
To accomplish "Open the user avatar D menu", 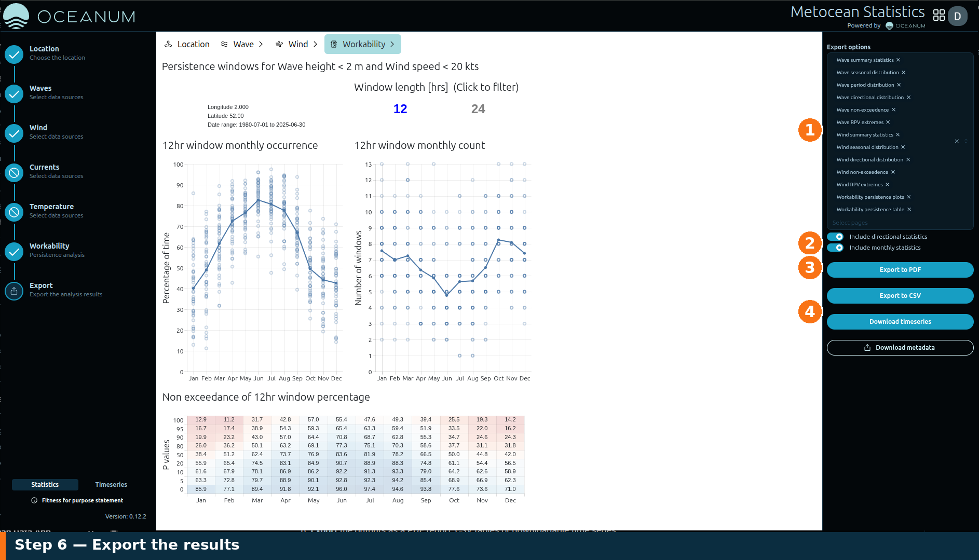I will pyautogui.click(x=958, y=16).
